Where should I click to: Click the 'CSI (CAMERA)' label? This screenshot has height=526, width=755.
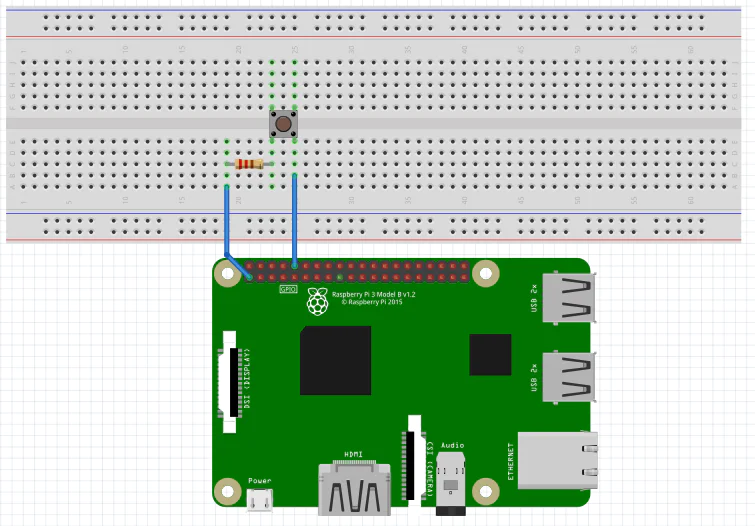(430, 469)
